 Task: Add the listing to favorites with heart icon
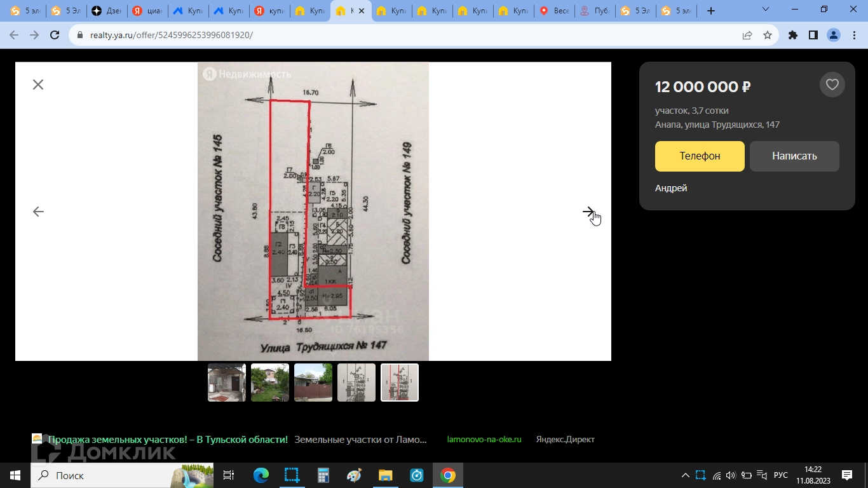click(x=832, y=85)
